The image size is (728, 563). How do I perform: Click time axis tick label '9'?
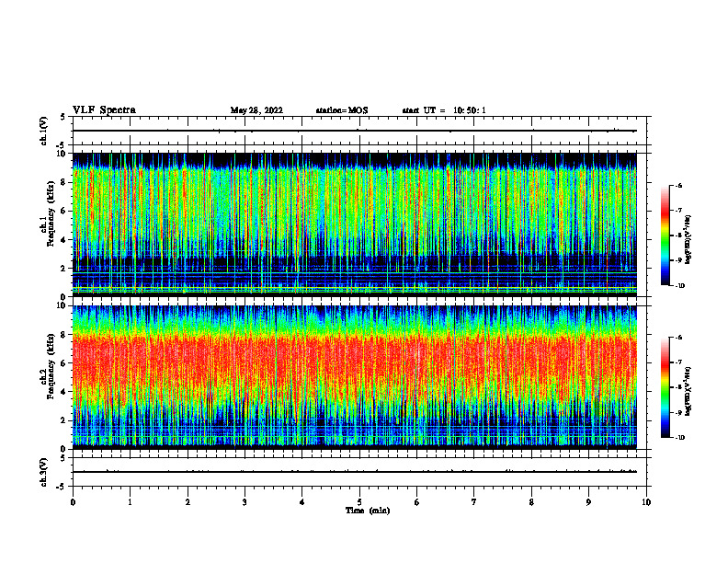(588, 502)
